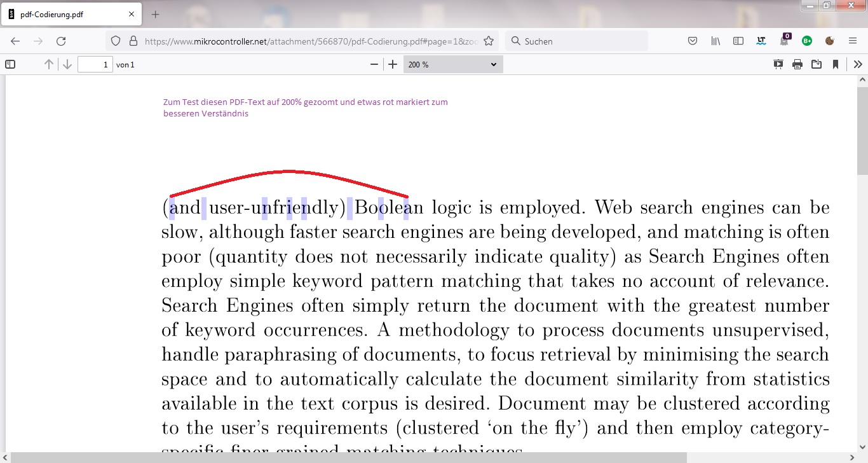Image resolution: width=868 pixels, height=463 pixels.
Task: Switch PDF to presentation mode
Action: [x=778, y=64]
